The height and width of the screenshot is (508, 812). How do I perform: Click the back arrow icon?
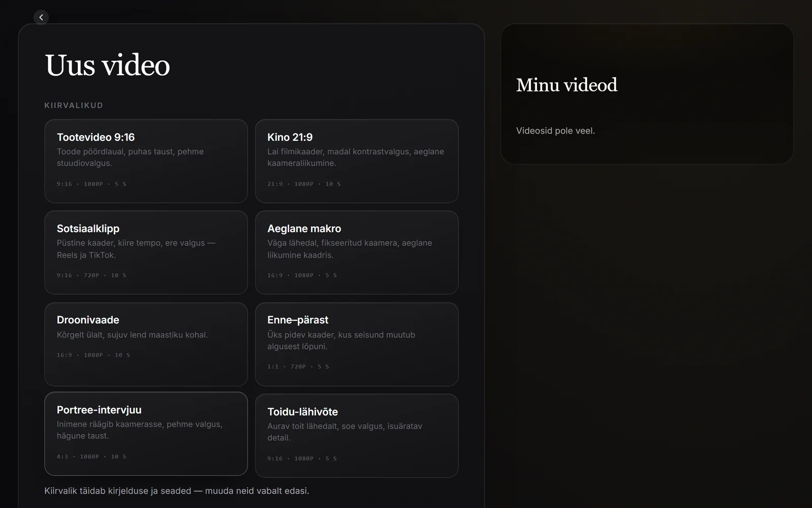41,17
